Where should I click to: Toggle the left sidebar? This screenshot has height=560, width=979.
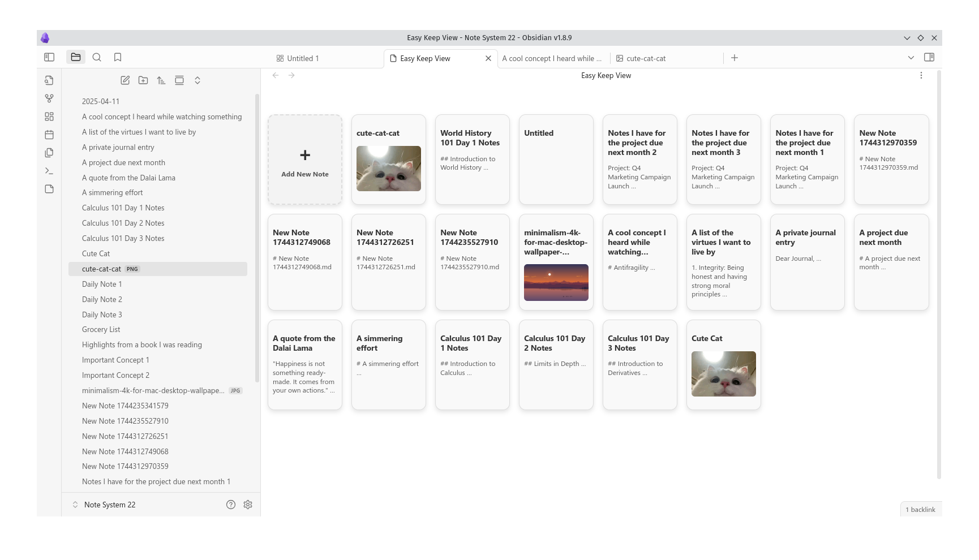point(49,57)
